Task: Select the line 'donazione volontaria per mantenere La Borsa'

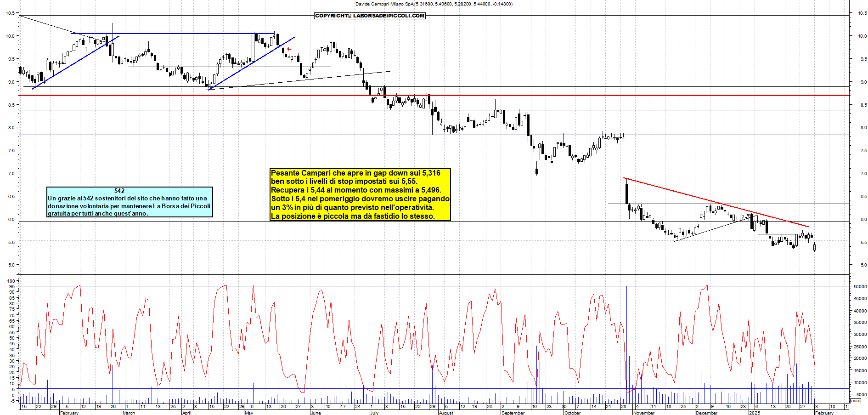Action: click(x=129, y=206)
